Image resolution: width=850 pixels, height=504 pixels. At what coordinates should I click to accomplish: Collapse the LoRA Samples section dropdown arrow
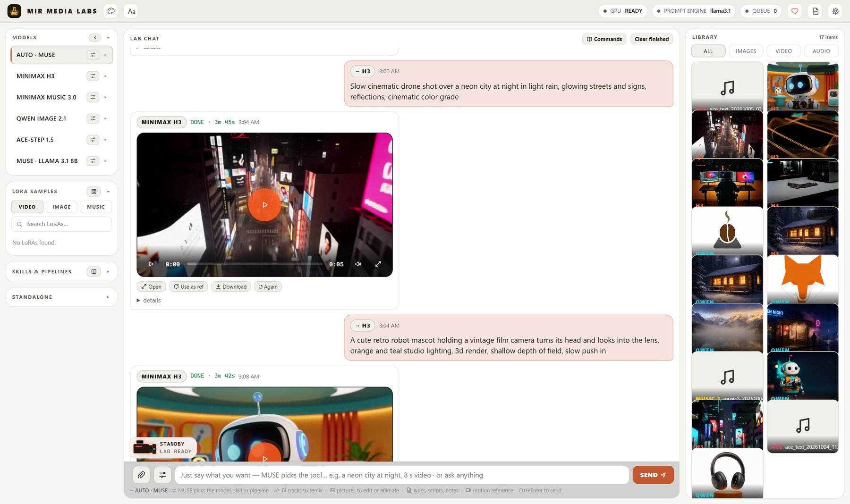coord(108,191)
